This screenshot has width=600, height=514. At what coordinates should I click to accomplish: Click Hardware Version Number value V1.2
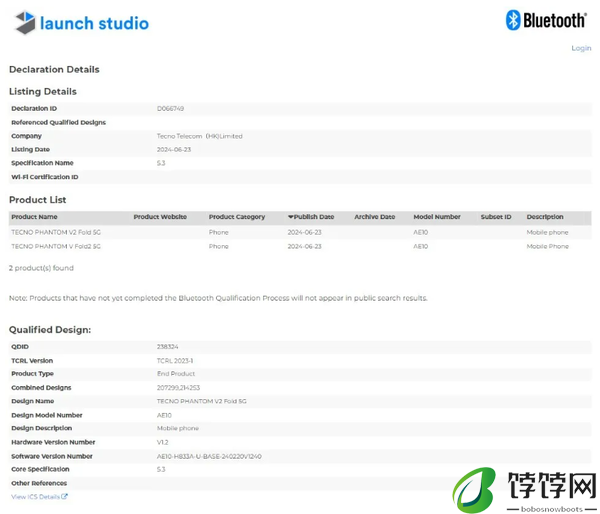[163, 442]
